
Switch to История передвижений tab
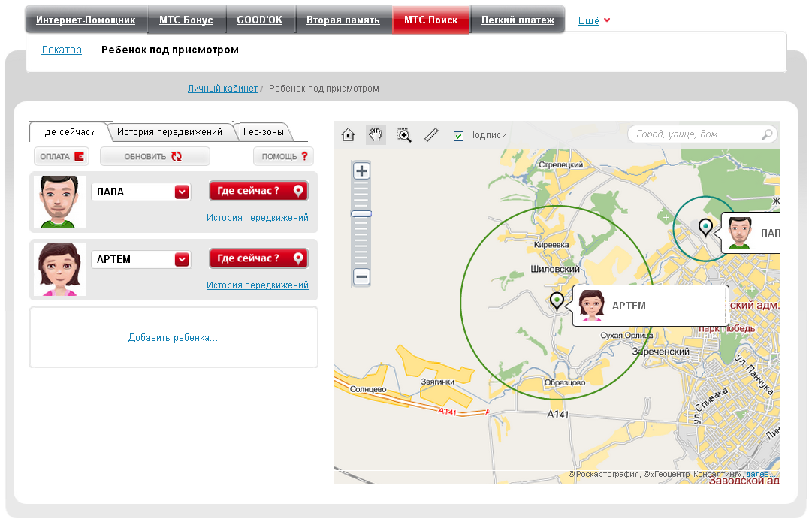click(170, 132)
